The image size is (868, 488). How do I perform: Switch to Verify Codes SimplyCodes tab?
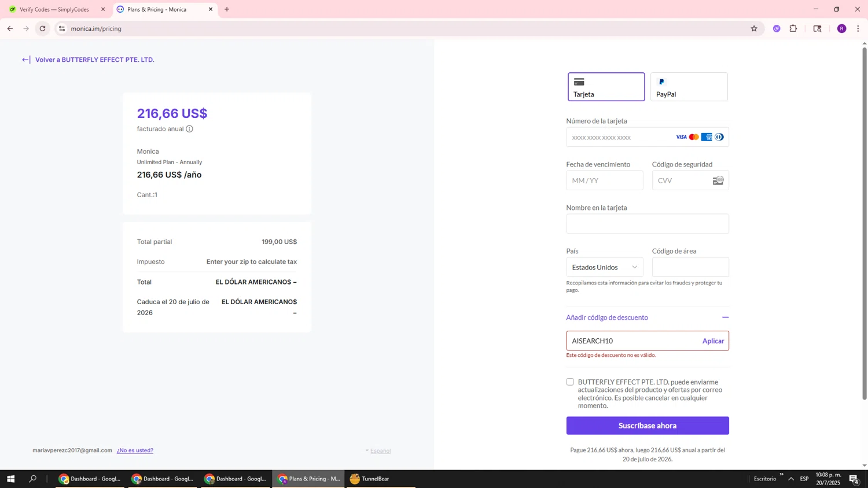pos(56,9)
